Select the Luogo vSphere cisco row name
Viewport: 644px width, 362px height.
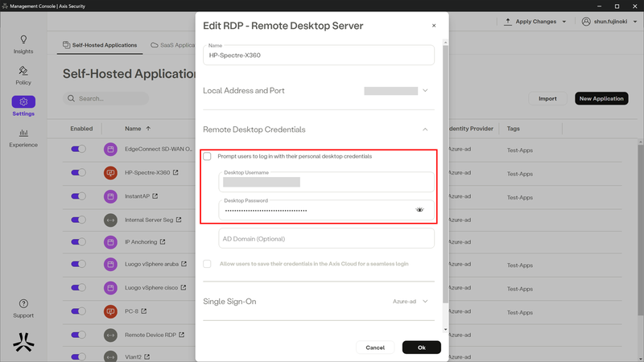pos(151,288)
